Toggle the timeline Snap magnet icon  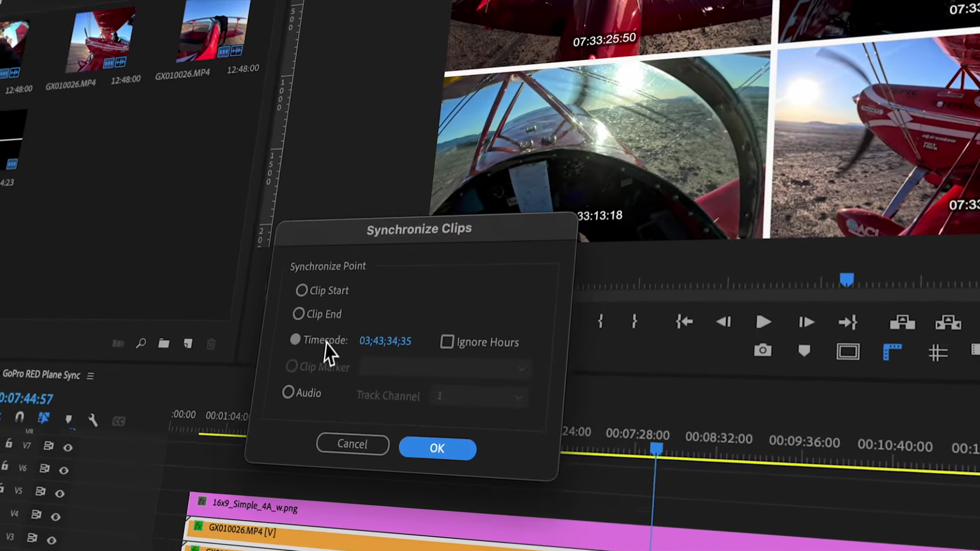point(20,417)
